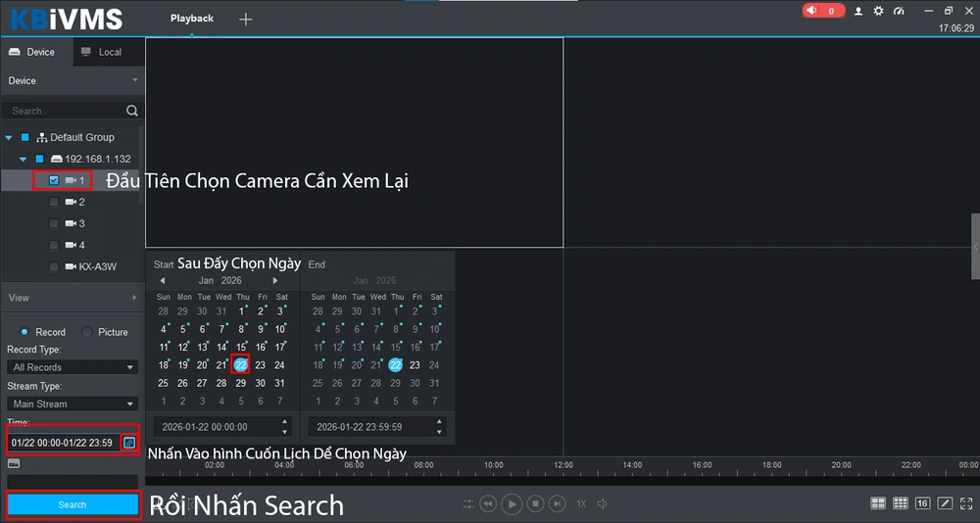Click the 12:00 mark on timeline
Screen dimensions: 980x523
pos(563,465)
